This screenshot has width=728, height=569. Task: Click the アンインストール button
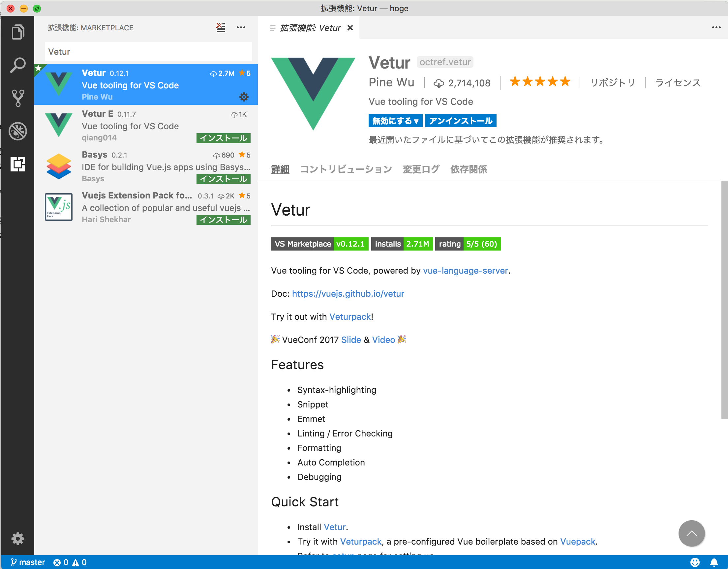click(x=461, y=121)
